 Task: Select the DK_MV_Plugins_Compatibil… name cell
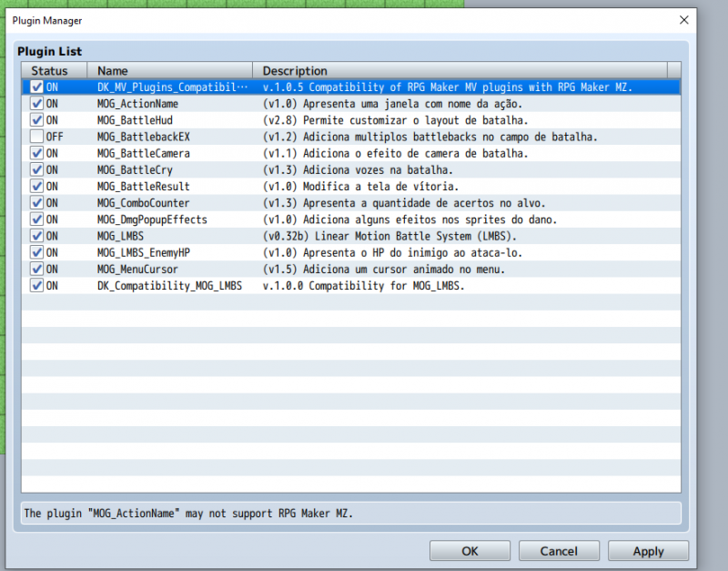(x=172, y=87)
